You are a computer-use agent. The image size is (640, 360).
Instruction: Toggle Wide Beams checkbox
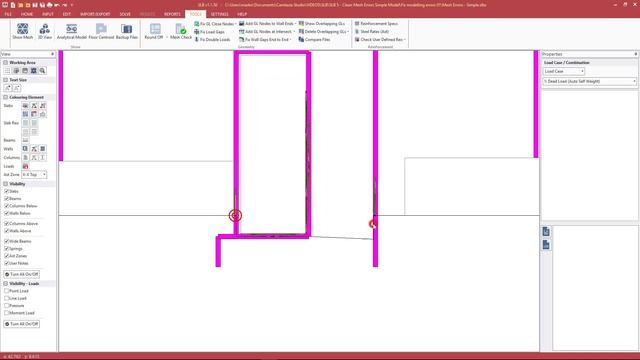[x=6, y=241]
